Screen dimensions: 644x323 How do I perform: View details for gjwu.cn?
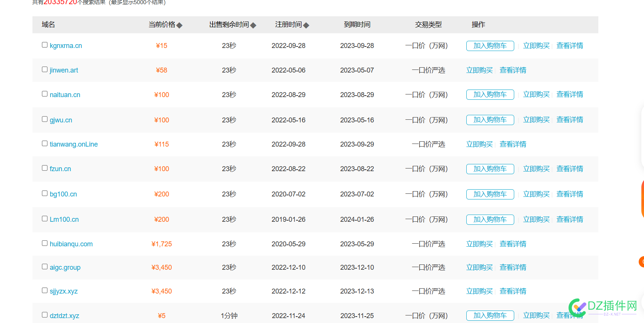point(570,120)
